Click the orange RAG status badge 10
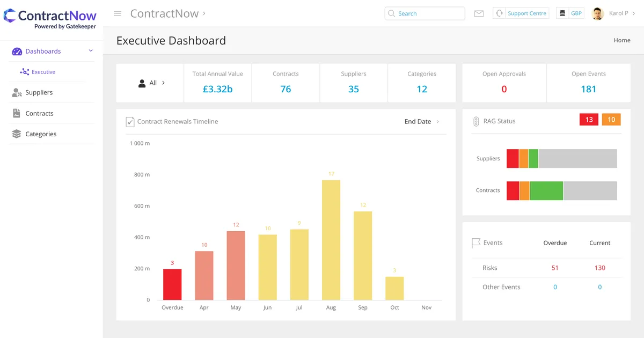This screenshot has height=338, width=644. 611,120
